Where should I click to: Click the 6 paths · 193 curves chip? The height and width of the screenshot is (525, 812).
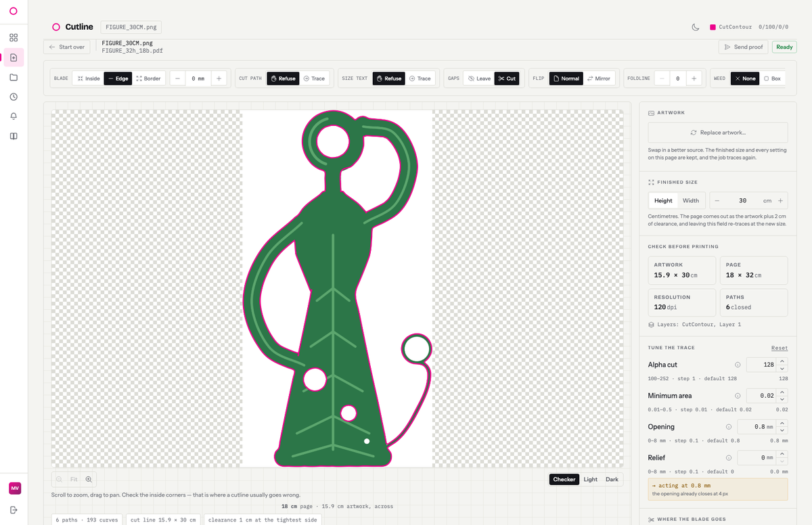click(87, 520)
